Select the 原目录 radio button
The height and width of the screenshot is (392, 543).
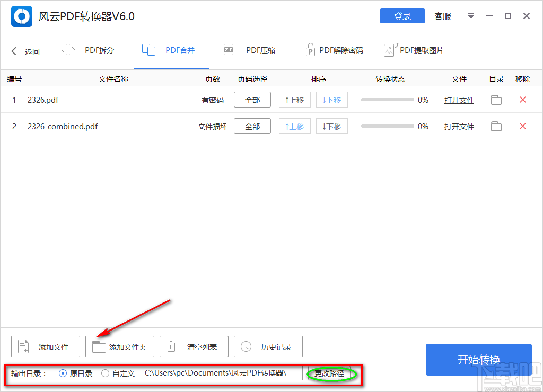pos(63,373)
